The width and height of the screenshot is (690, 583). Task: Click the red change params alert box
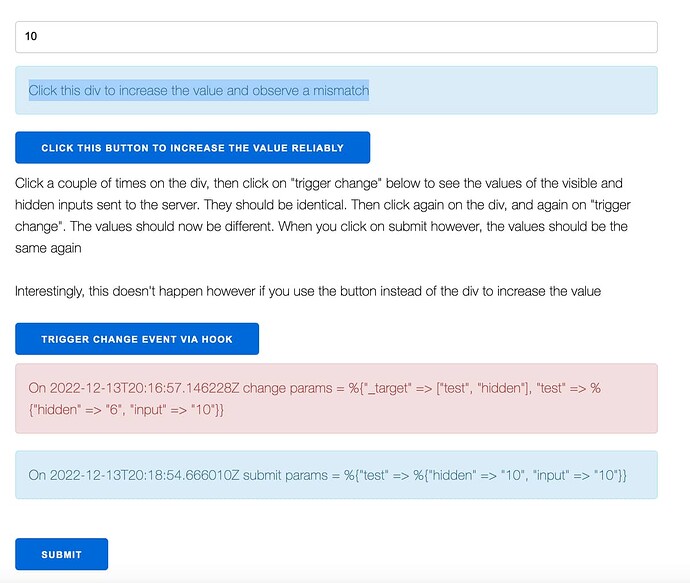(336, 398)
